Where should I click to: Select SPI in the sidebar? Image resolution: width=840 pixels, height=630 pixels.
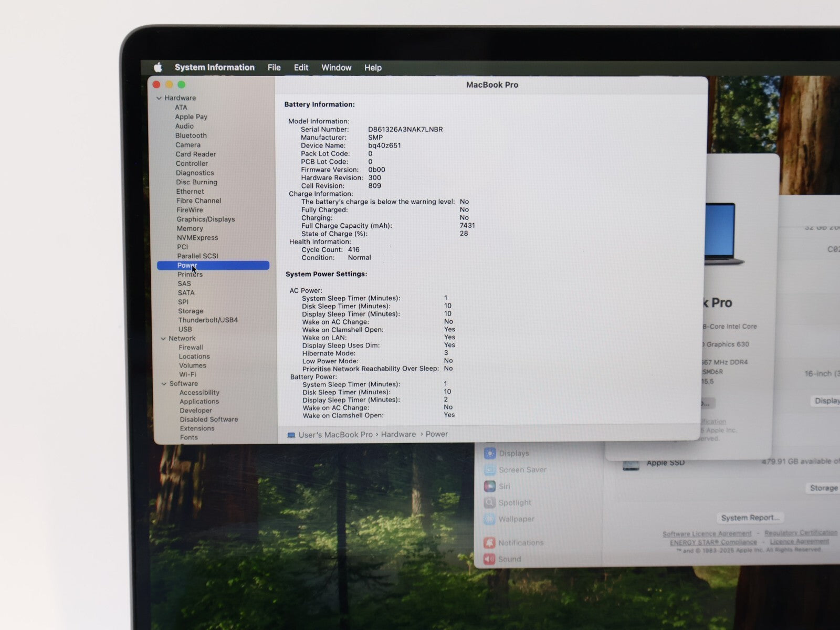(x=183, y=302)
